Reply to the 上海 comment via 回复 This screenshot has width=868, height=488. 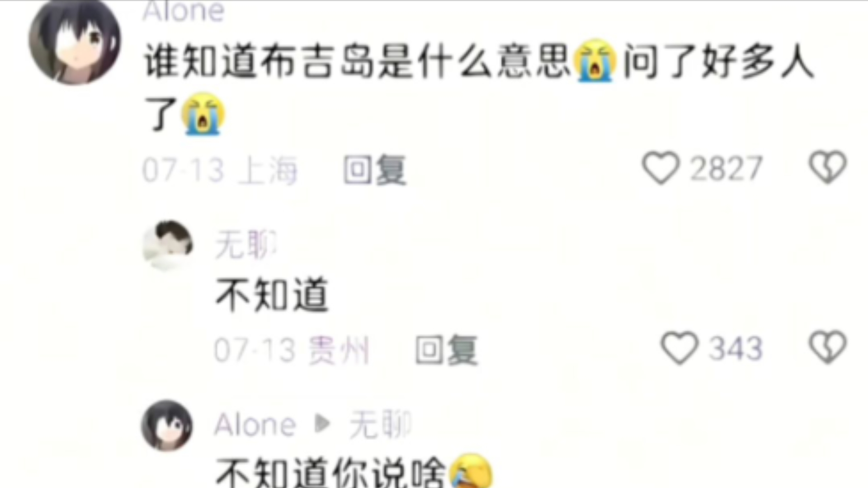pyautogui.click(x=375, y=170)
